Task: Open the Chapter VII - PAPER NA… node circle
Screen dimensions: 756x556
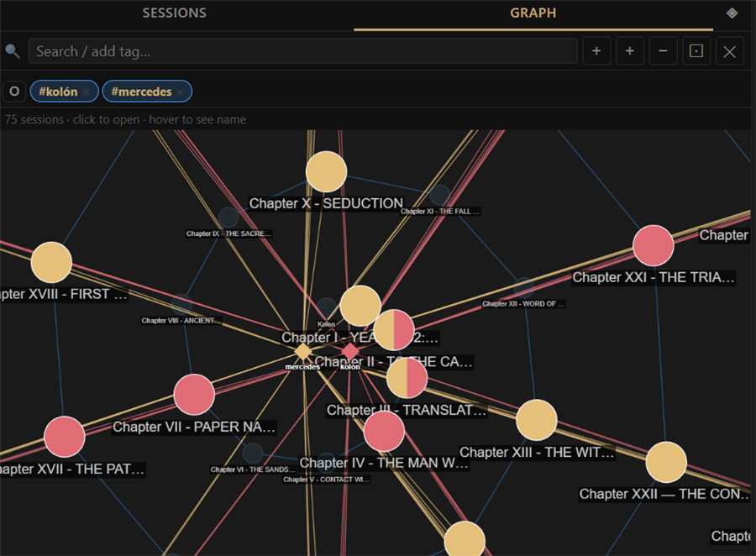Action: 194,395
